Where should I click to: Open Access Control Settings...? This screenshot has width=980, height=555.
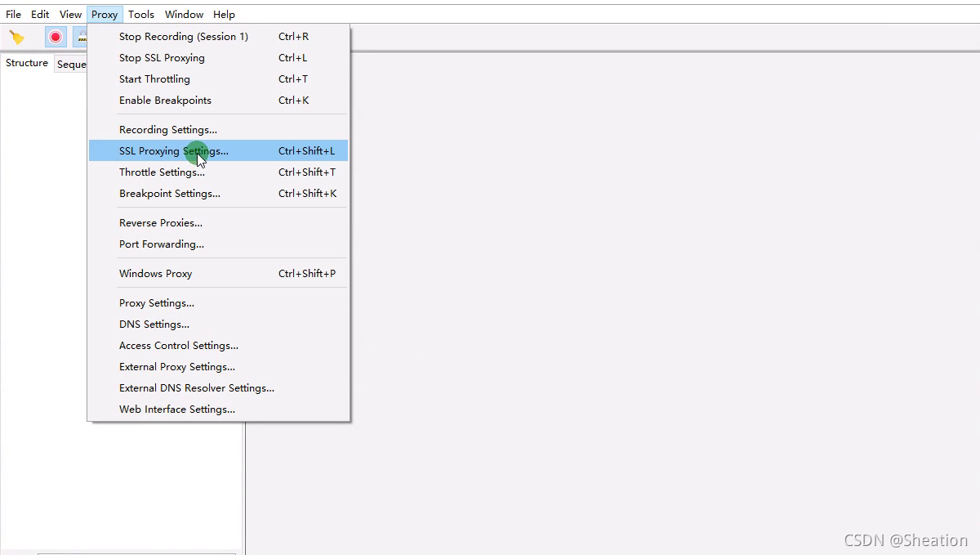[x=219, y=346]
